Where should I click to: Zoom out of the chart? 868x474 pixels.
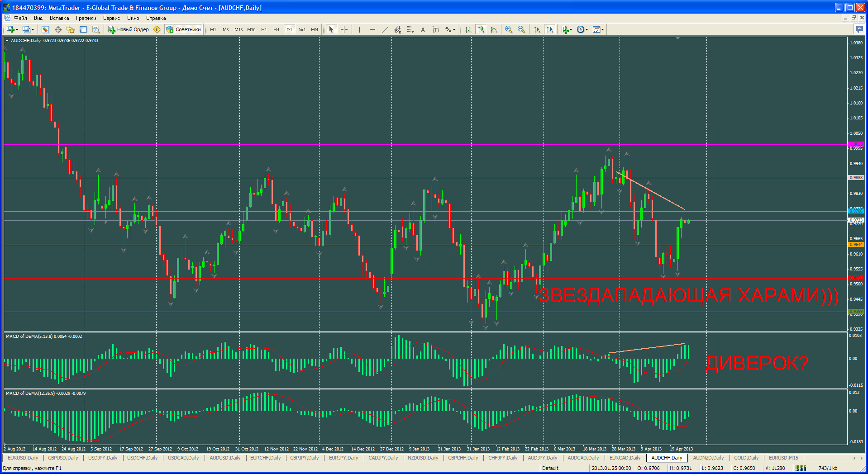coord(521,29)
